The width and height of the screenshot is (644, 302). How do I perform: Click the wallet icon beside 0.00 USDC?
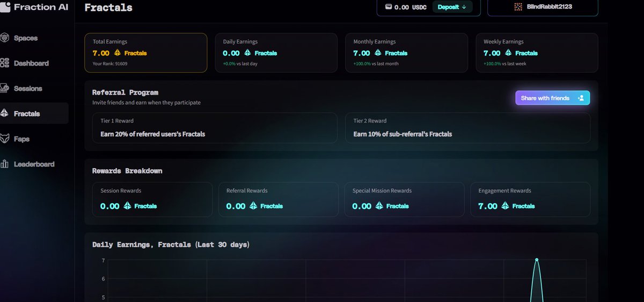(389, 7)
